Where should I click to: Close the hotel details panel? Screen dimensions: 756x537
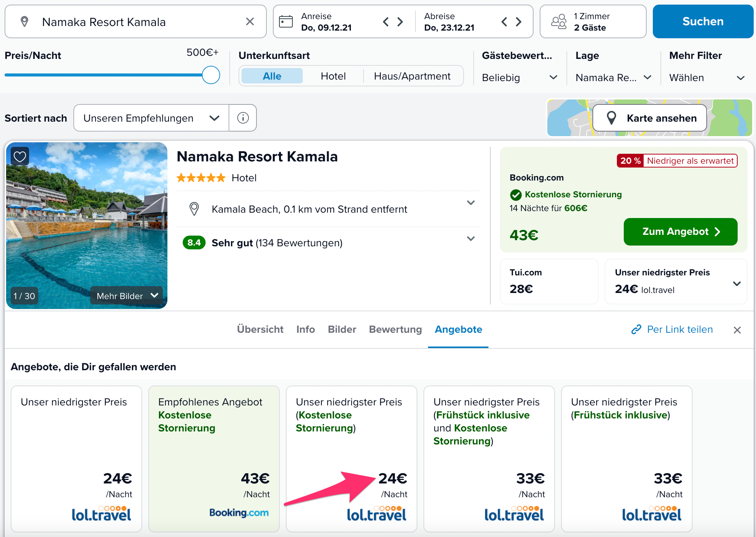[x=737, y=330]
